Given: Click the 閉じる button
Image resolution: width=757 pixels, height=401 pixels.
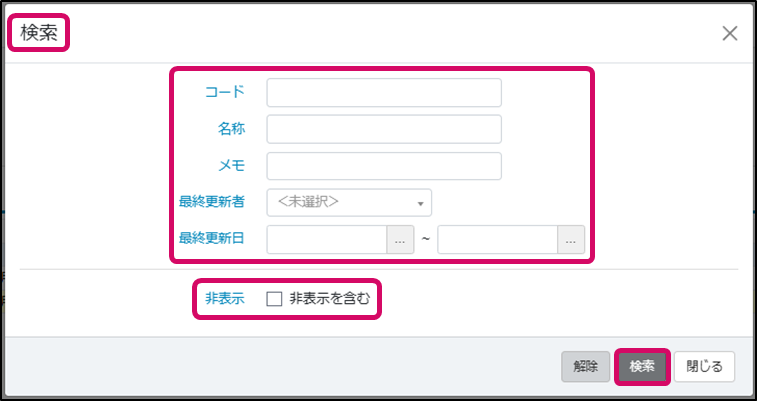Looking at the screenshot, I should (x=705, y=366).
